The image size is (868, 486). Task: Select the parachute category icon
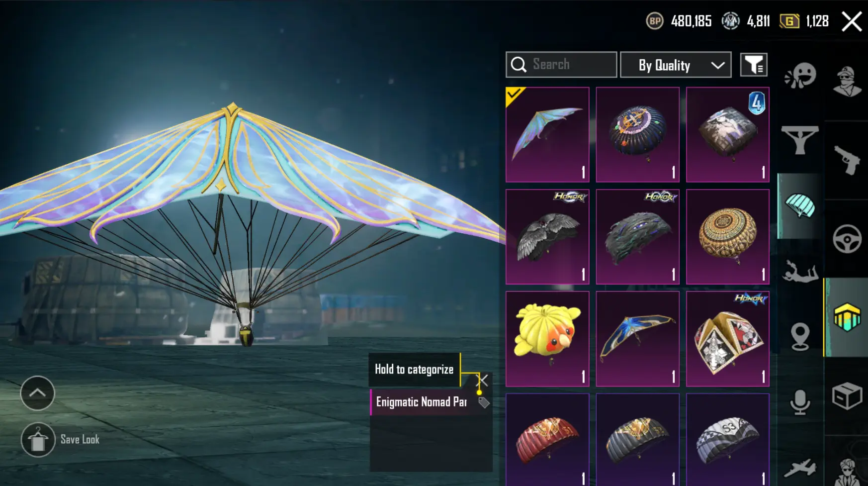point(800,205)
